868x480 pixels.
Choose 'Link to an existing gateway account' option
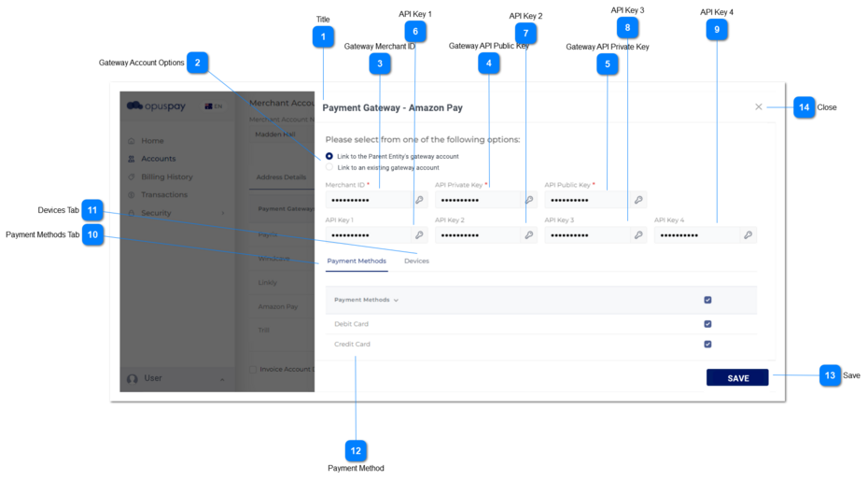coord(329,168)
